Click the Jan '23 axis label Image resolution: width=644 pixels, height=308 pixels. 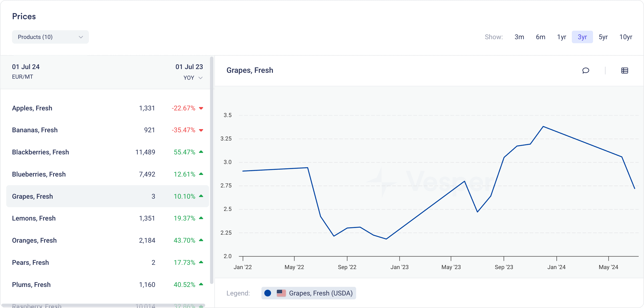point(399,267)
